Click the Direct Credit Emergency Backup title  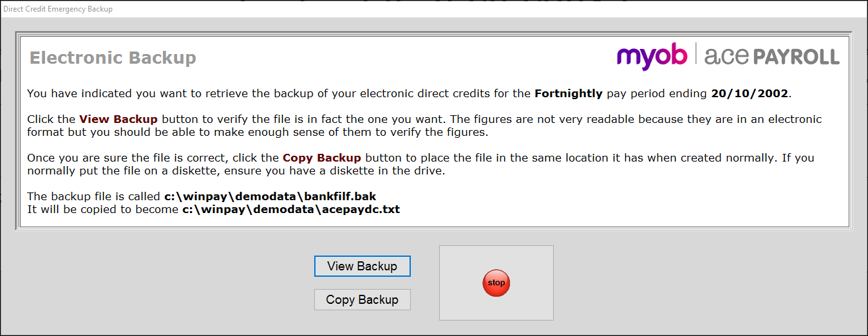click(x=58, y=9)
